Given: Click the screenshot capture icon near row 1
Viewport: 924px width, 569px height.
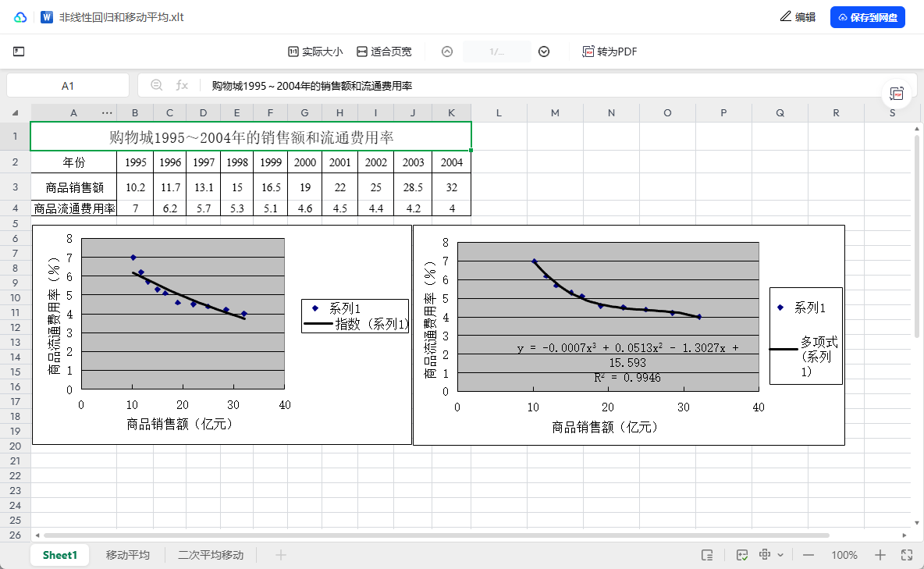Looking at the screenshot, I should (897, 93).
